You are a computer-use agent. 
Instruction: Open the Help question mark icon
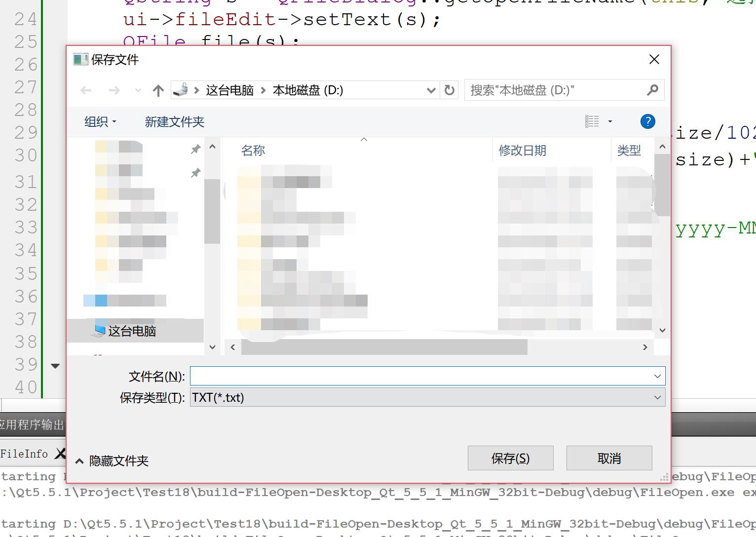coord(647,121)
